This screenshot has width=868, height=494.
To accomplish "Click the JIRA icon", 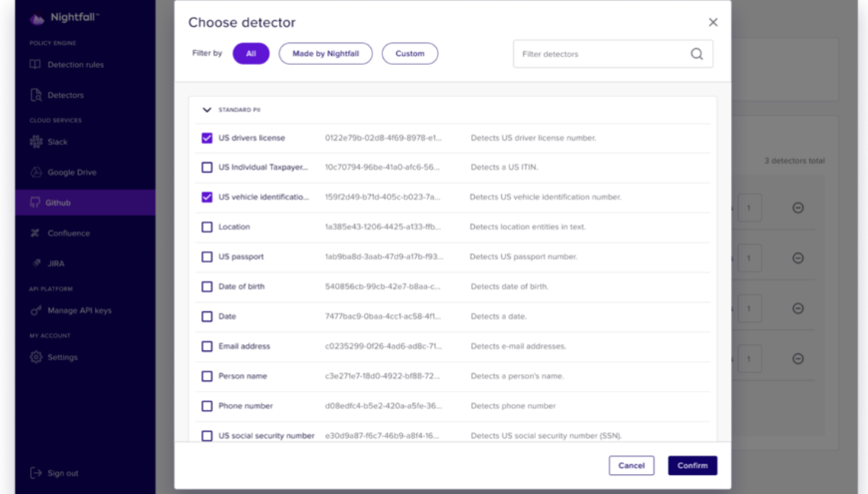I will point(37,263).
